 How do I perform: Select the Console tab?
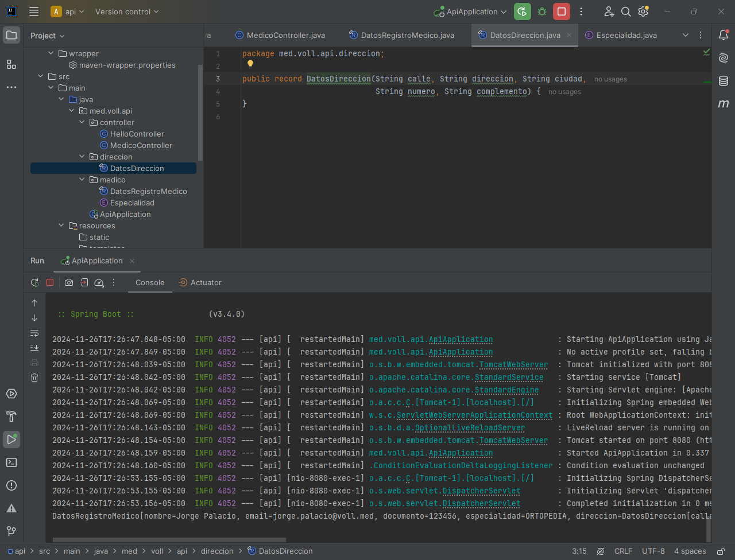(150, 282)
